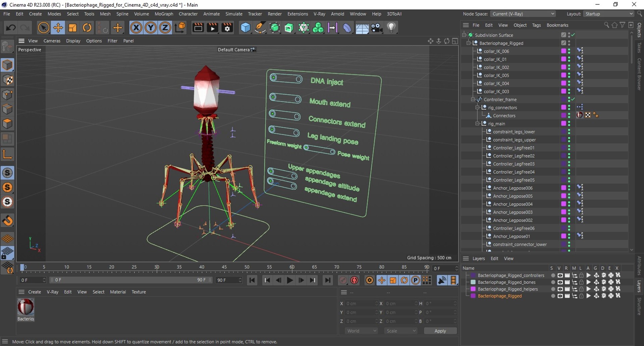
Task: Toggle lock for Bacteriophage_Rigged_helpers layer
Action: click(581, 289)
